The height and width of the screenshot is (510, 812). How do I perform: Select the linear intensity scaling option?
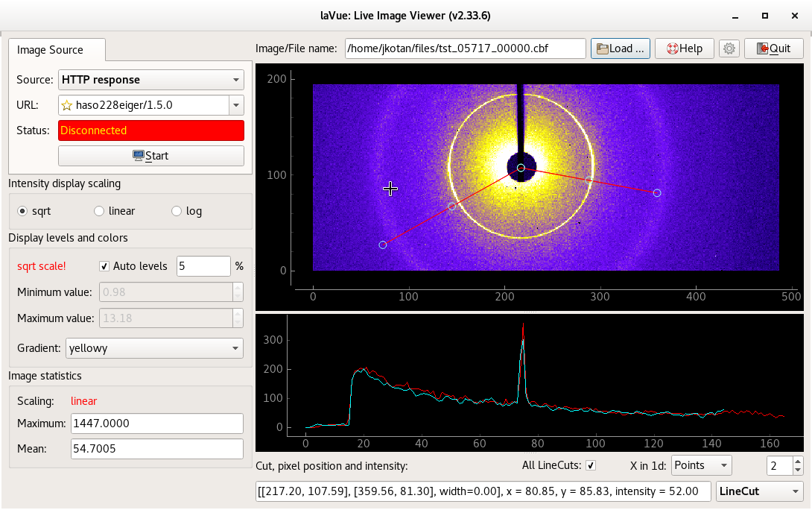coord(99,211)
